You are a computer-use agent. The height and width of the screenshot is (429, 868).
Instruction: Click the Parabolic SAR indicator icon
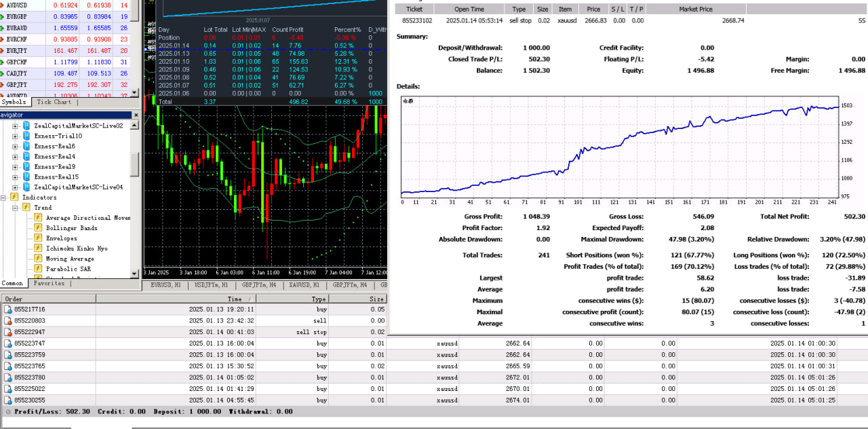click(39, 268)
